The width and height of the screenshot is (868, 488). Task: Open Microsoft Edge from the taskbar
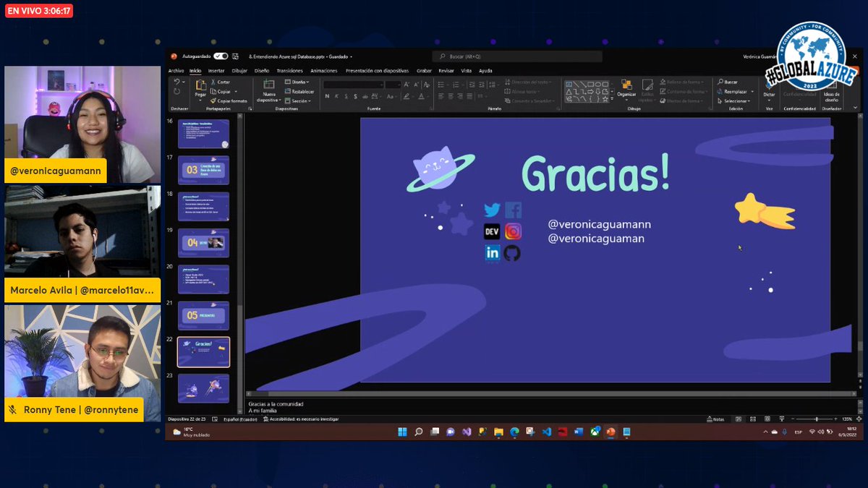click(514, 432)
